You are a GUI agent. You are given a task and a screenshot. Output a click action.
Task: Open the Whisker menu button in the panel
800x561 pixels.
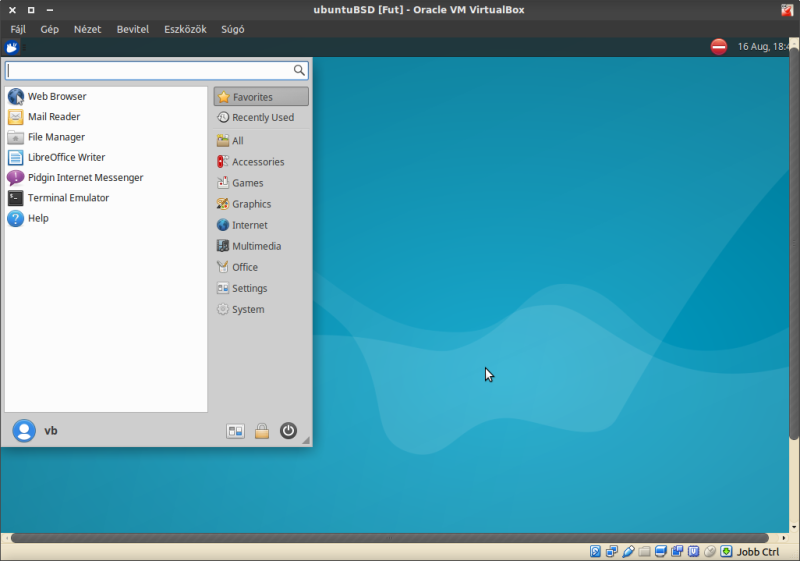(x=11, y=47)
